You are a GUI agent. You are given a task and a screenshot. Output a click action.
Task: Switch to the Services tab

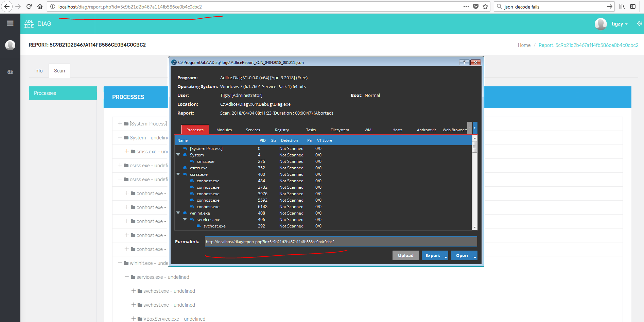click(253, 130)
